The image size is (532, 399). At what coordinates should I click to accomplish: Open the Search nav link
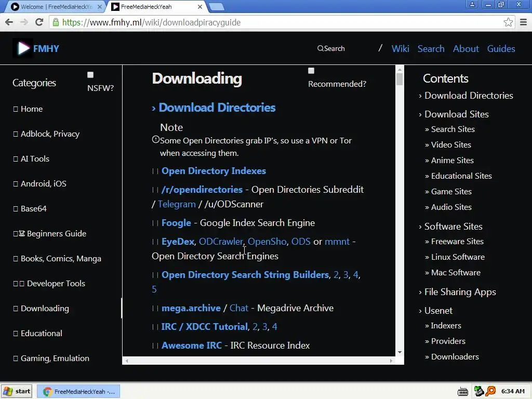click(x=431, y=48)
